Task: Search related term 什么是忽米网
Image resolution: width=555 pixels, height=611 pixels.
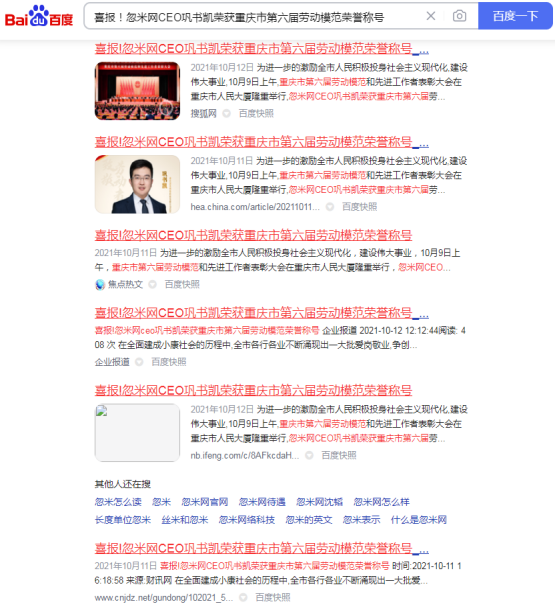Action: 419,520
